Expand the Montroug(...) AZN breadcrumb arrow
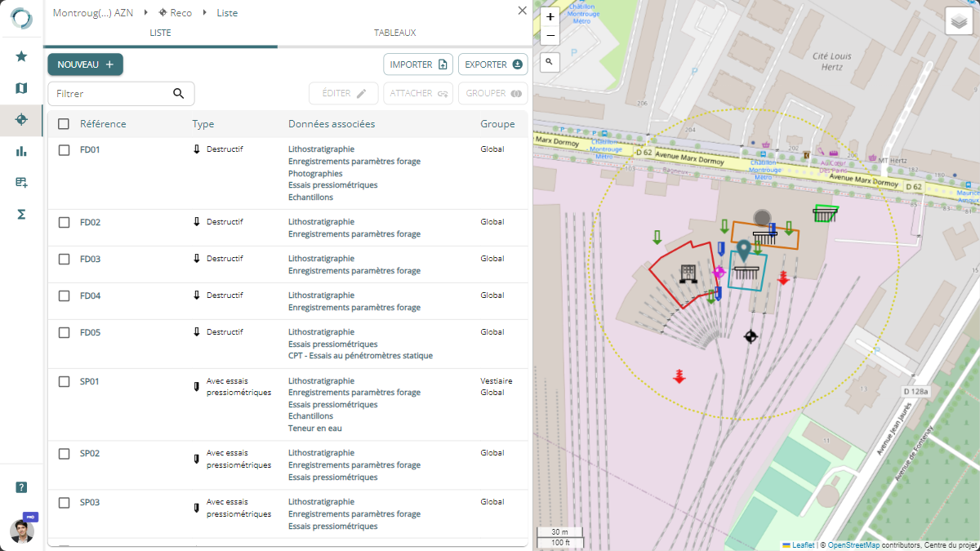The image size is (980, 551). pos(145,13)
